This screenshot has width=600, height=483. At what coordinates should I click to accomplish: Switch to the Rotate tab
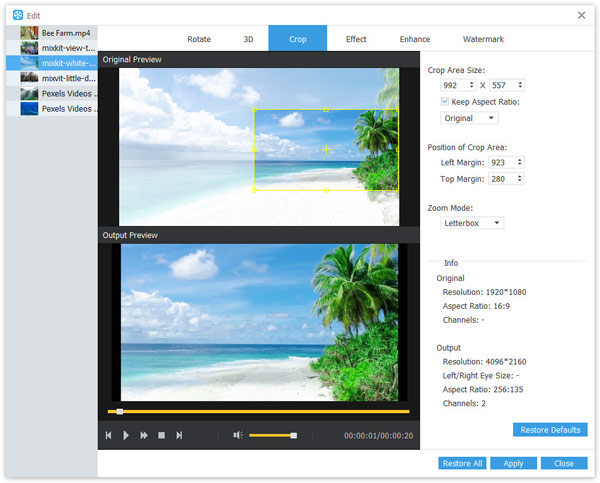point(199,39)
